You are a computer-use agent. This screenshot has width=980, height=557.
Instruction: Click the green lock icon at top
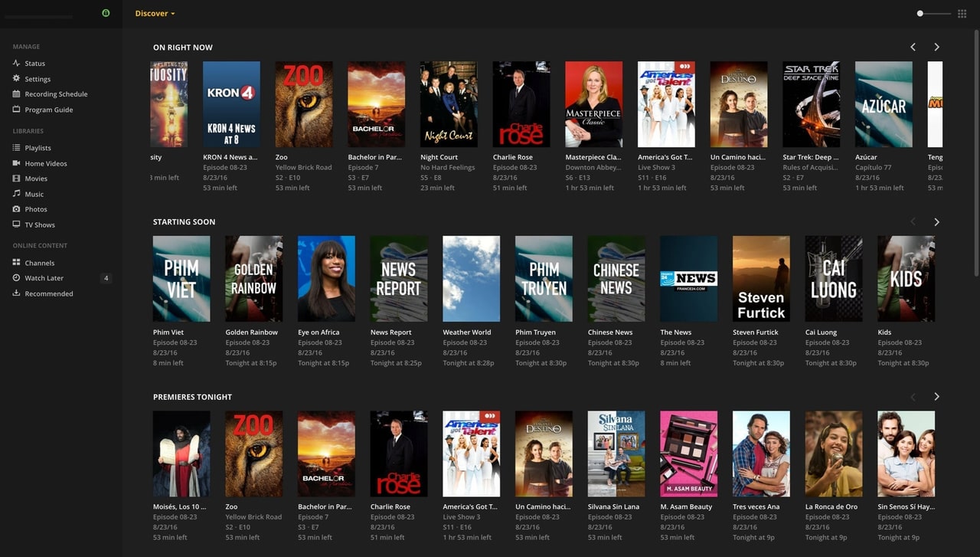pyautogui.click(x=106, y=13)
